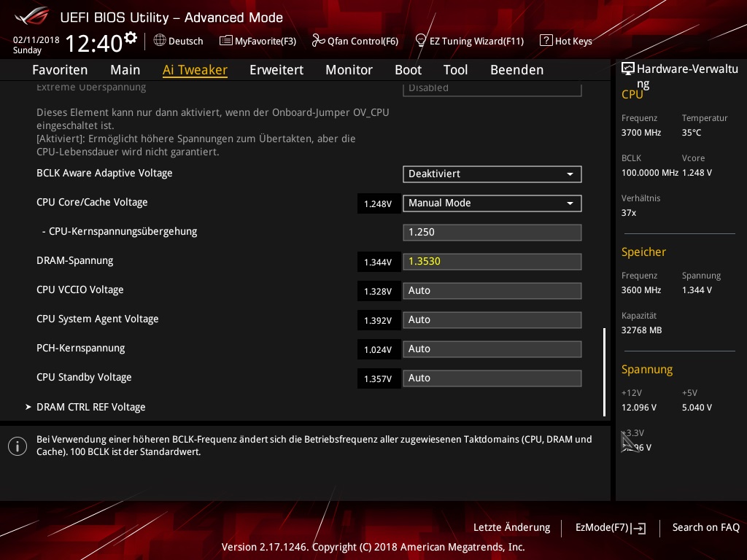The height and width of the screenshot is (560, 747).
Task: Click the EzMode exit arrow icon
Action: 638,528
